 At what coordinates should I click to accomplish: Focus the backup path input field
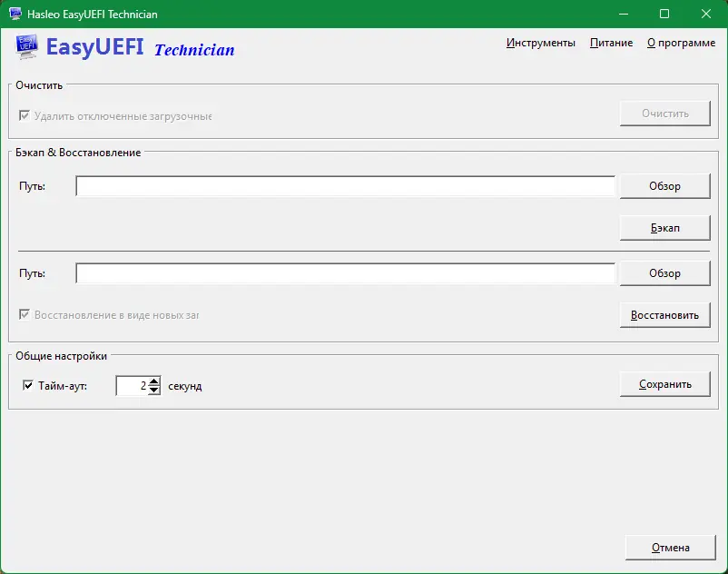pos(346,186)
